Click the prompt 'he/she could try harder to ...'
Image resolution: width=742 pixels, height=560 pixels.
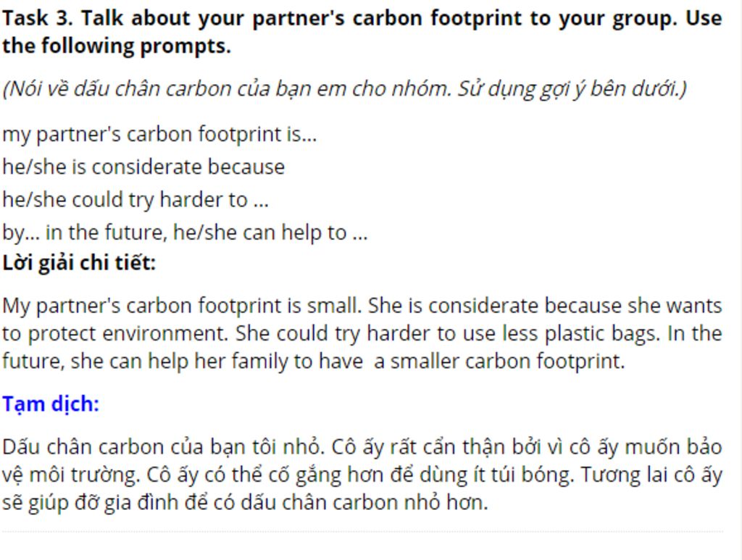(136, 199)
